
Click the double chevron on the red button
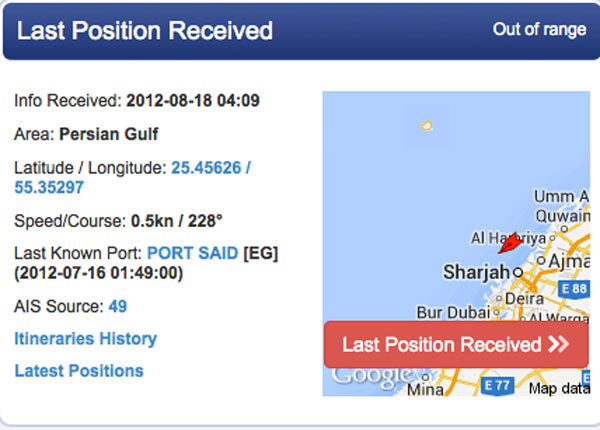(x=558, y=345)
